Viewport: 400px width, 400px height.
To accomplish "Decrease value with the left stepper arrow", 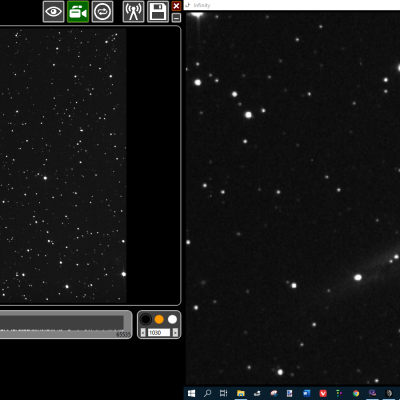I will point(143,332).
